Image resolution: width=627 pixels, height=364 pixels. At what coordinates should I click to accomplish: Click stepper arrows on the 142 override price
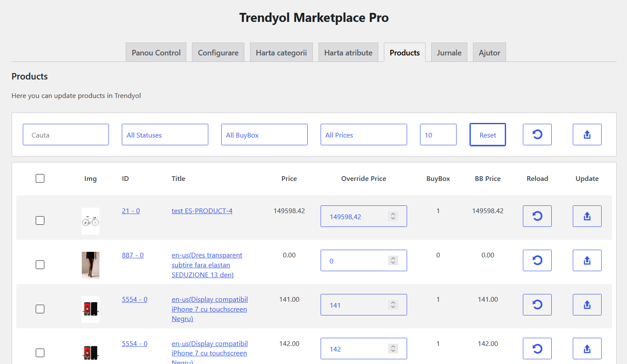(x=393, y=349)
